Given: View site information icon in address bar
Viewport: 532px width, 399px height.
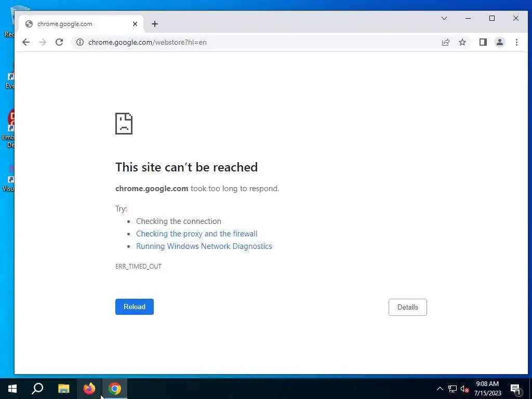Looking at the screenshot, I should [79, 42].
